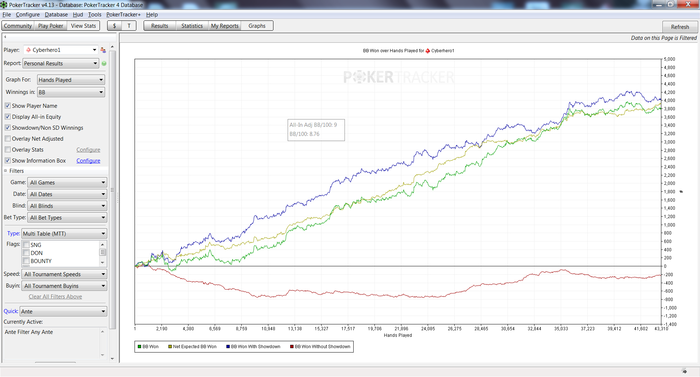This screenshot has height=377, width=700.
Task: Click the small icon at the status bar's right end
Action: pyautogui.click(x=684, y=371)
